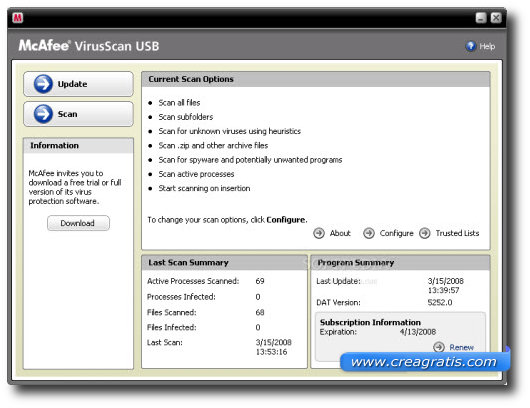Click the Files Scanned value 68
530x408 pixels.
(260, 312)
